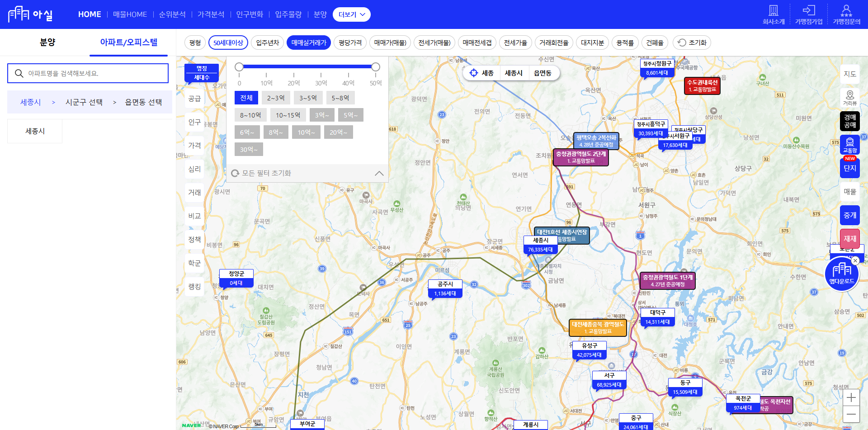868x430 pixels.
Task: Click the 세종시 list item
Action: point(35,131)
